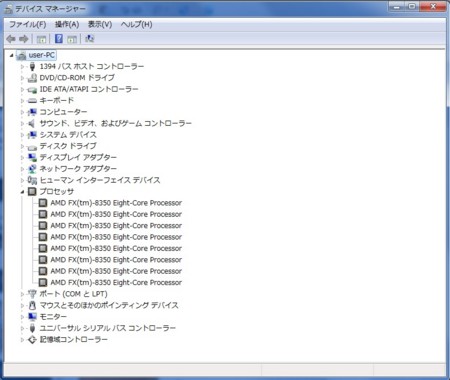This screenshot has width=450, height=380.
Task: Click the キーボード keyboard icon
Action: pyautogui.click(x=32, y=101)
